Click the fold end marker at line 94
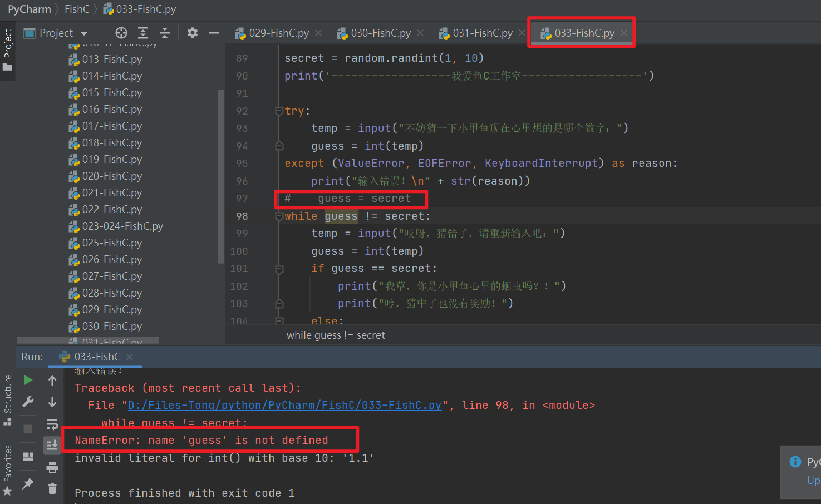The width and height of the screenshot is (821, 504). click(279, 146)
